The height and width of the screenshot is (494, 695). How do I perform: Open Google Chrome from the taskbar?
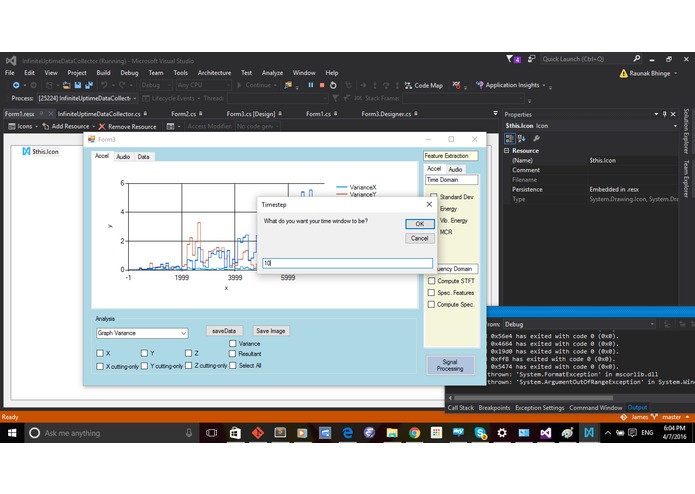point(414,433)
